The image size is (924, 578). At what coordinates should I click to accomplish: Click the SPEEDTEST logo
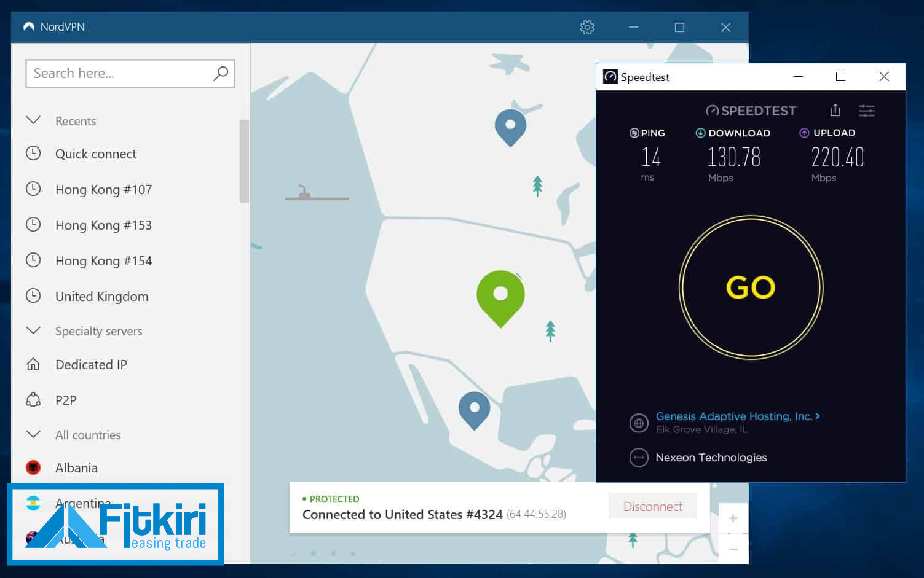751,111
